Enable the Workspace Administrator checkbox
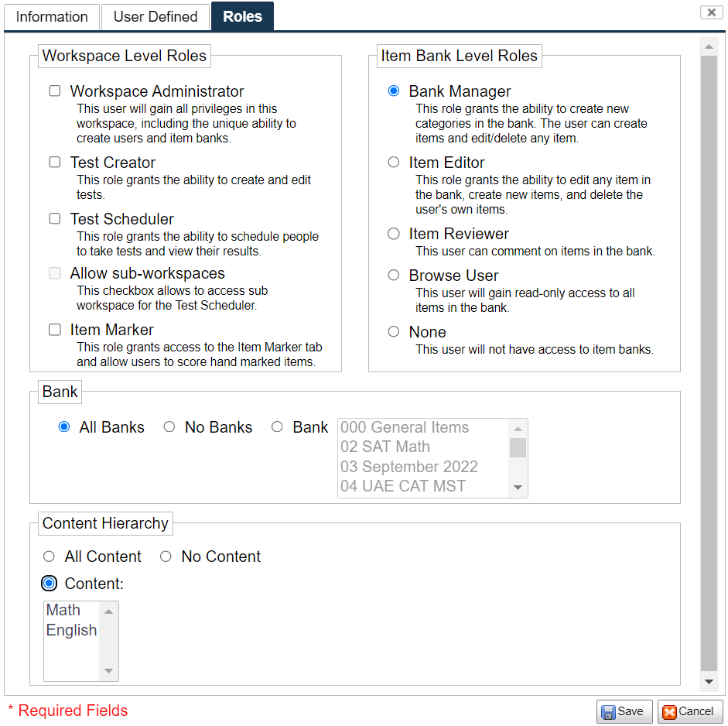The height and width of the screenshot is (726, 728). (55, 91)
